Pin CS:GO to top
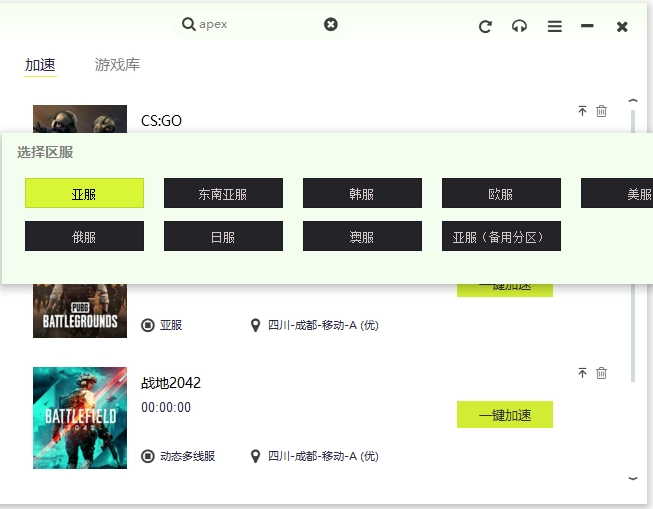The image size is (653, 509). 582,111
